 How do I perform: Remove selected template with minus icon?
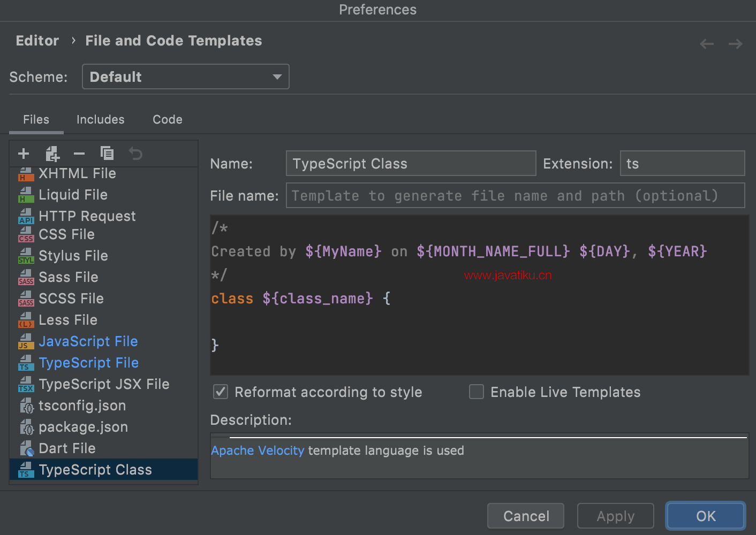point(79,154)
